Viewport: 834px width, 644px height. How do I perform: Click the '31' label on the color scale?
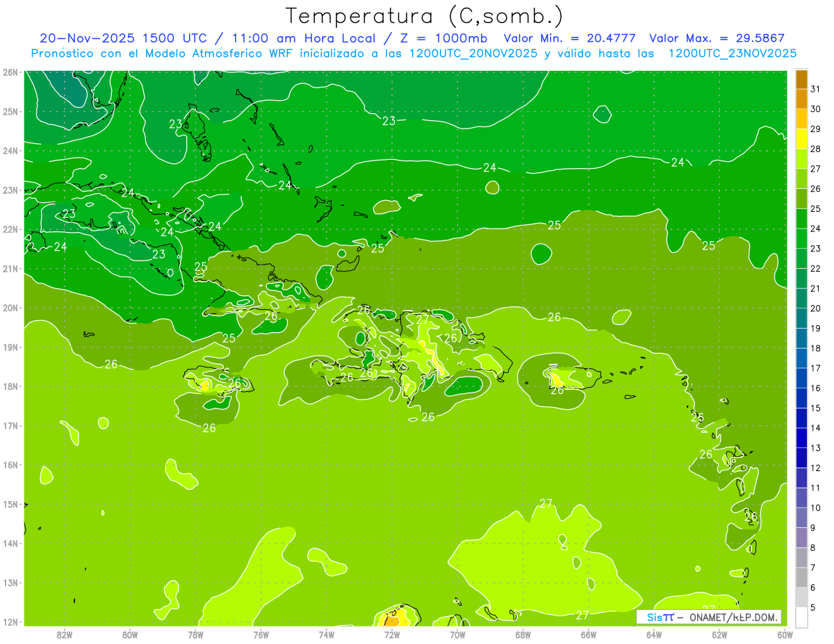[x=815, y=89]
